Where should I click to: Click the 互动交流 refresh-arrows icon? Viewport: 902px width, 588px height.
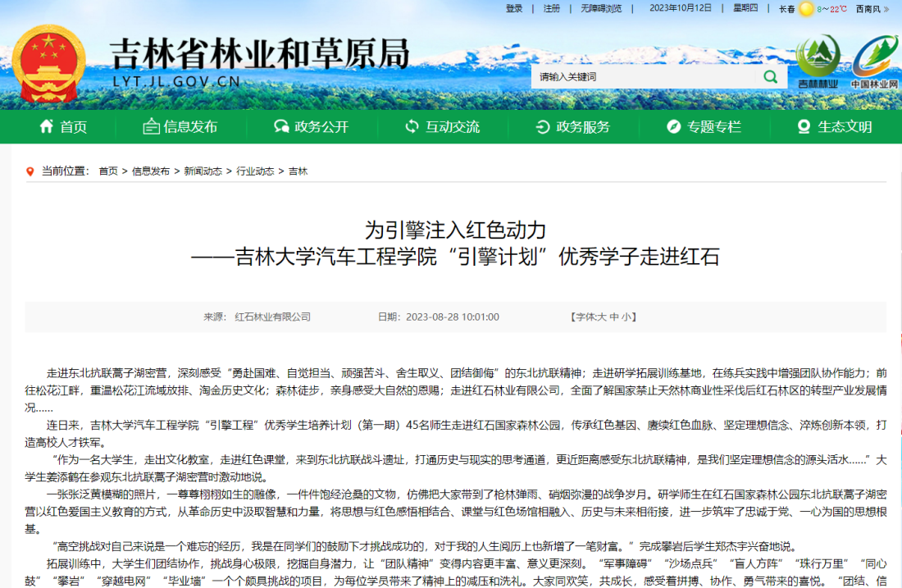[412, 126]
